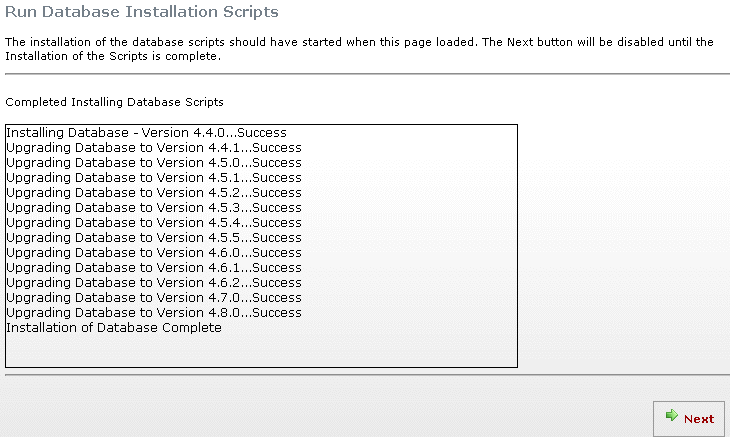Select the Run Database Installation Scripts heading

point(142,12)
